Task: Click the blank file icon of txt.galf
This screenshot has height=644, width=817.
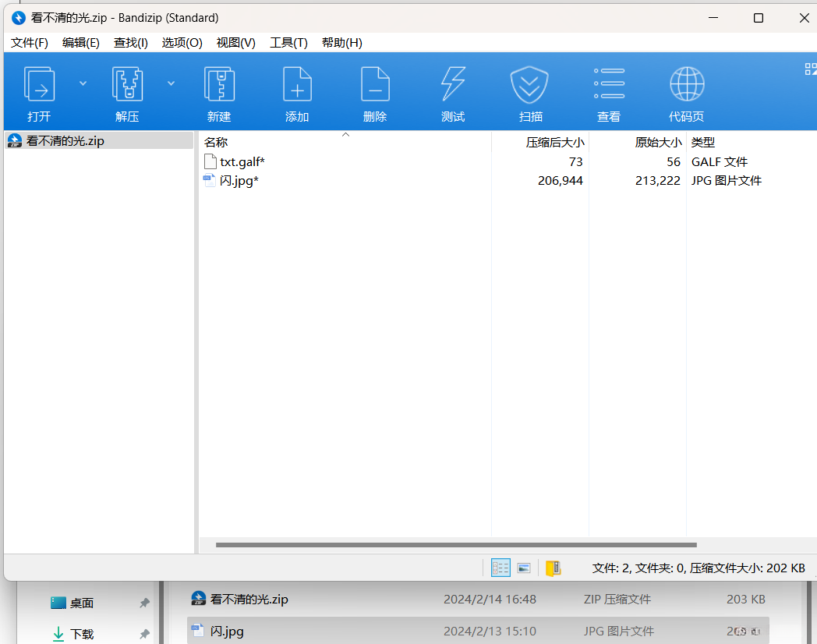Action: 210,161
